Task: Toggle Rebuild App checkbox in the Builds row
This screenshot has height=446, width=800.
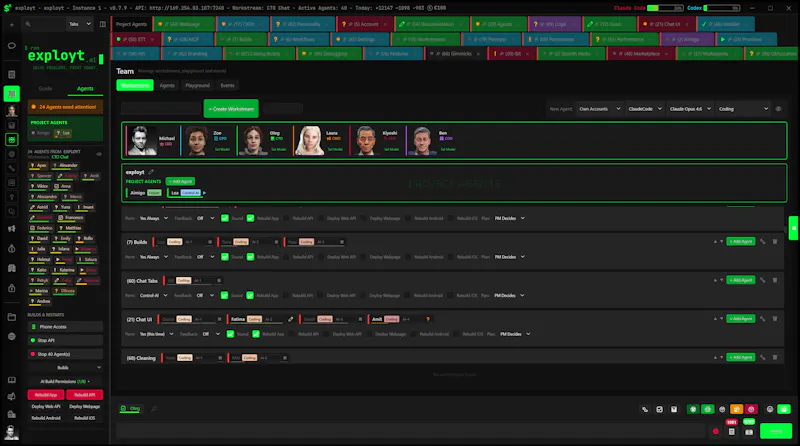Action: pos(250,257)
